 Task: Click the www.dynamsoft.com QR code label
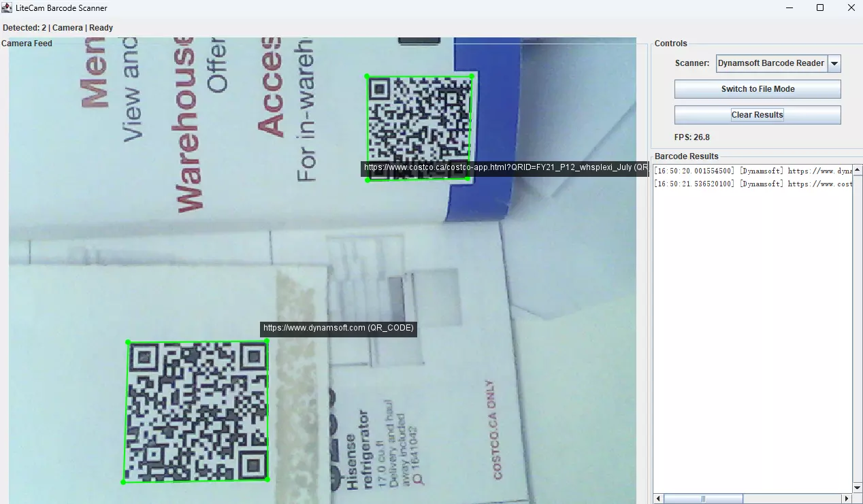coord(338,328)
